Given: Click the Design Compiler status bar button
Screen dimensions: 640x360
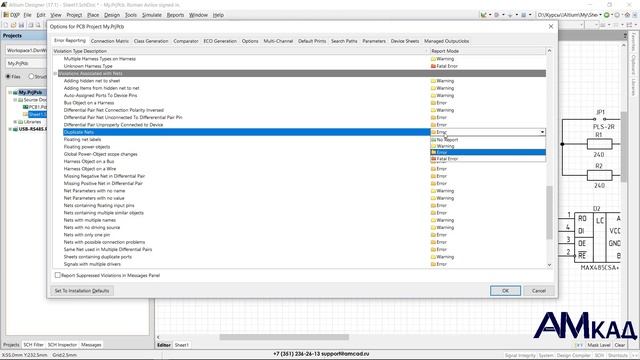Looking at the screenshot, I should coord(573,356).
